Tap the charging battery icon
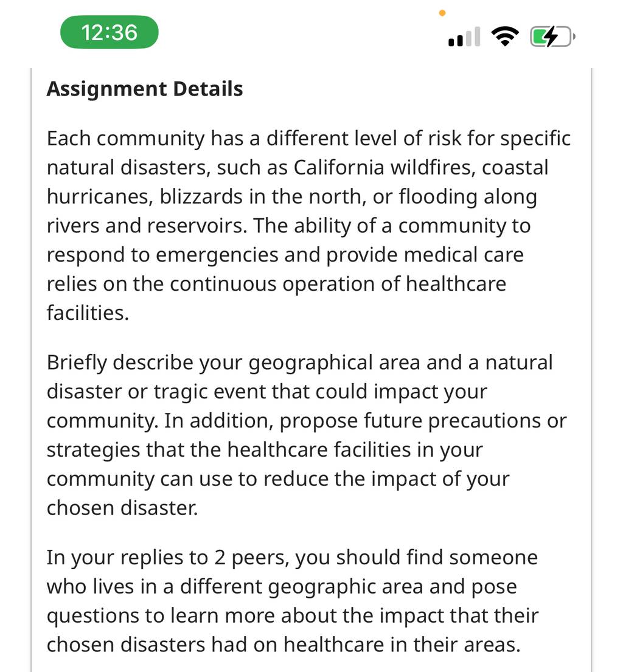The width and height of the screenshot is (623, 672). pyautogui.click(x=552, y=36)
